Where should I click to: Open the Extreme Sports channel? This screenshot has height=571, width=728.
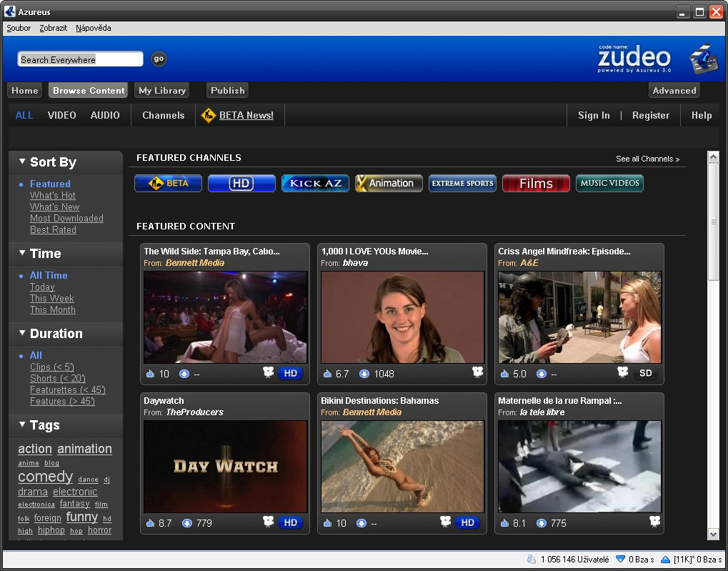pyautogui.click(x=462, y=183)
